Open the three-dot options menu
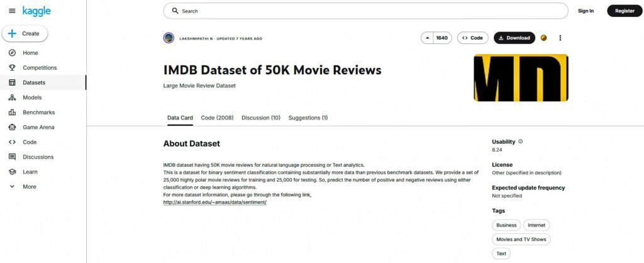The height and width of the screenshot is (263, 644). point(560,38)
